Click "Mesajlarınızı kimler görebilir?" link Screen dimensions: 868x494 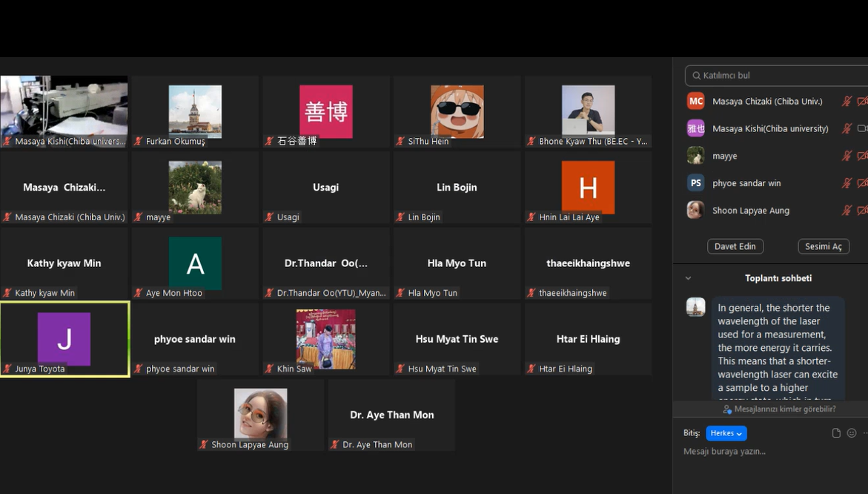coord(784,409)
